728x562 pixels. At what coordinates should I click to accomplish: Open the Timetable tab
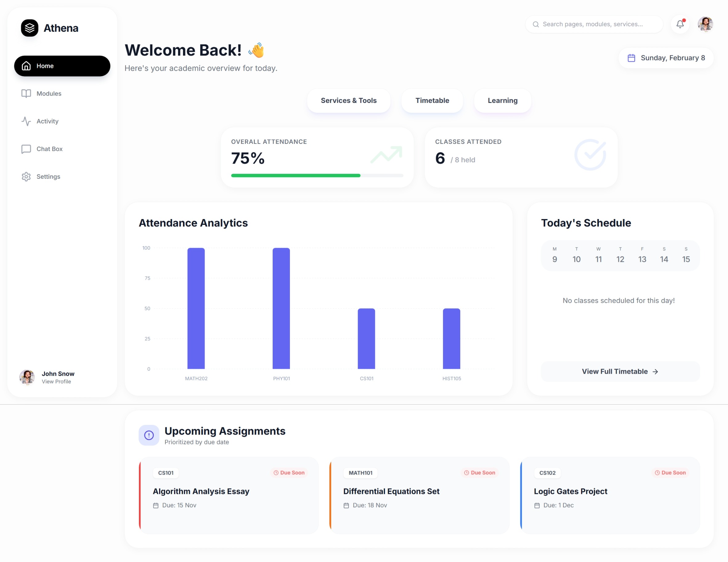coord(432,101)
